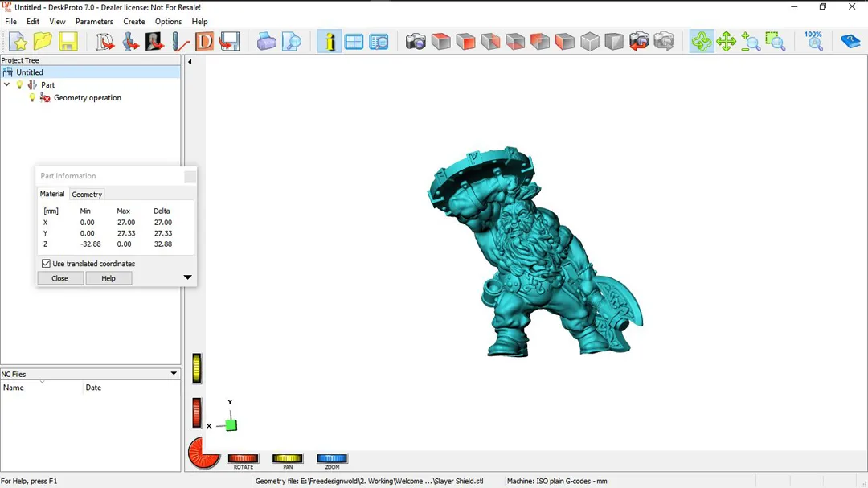Toggle visibility bulb for Geometry operation
The image size is (868, 488).
pyautogui.click(x=32, y=97)
